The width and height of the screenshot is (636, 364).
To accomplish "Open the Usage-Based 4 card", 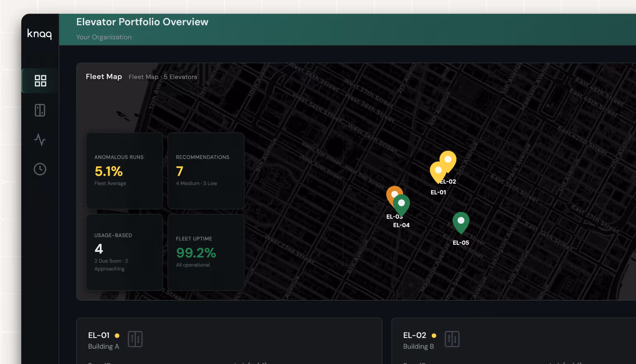I will (124, 252).
